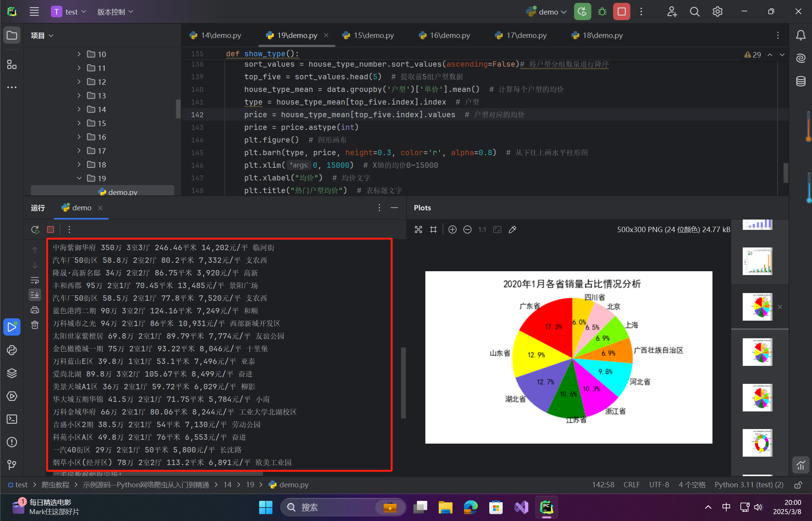Expand folder 18 in the project tree
Viewport: 812px width, 521px height.
[x=79, y=164]
